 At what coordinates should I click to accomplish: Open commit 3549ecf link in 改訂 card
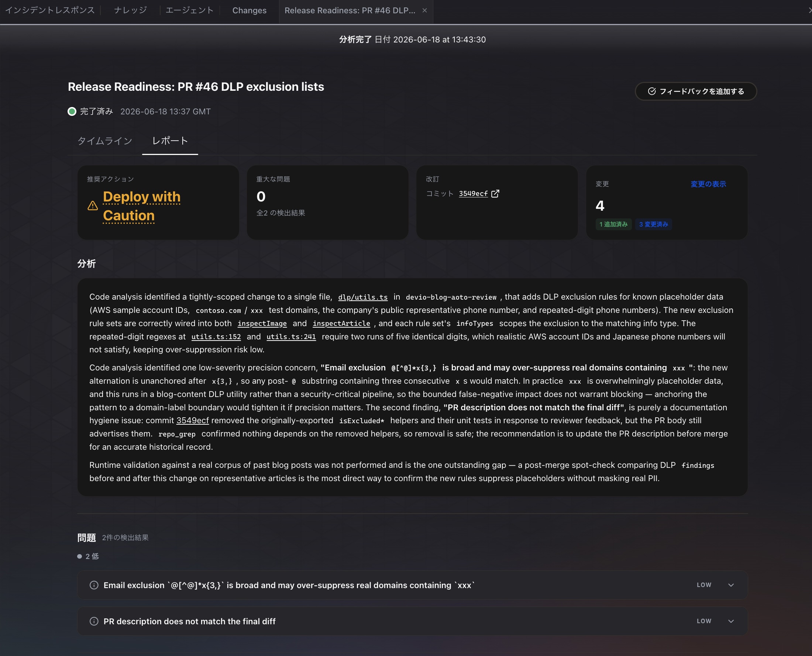click(473, 193)
